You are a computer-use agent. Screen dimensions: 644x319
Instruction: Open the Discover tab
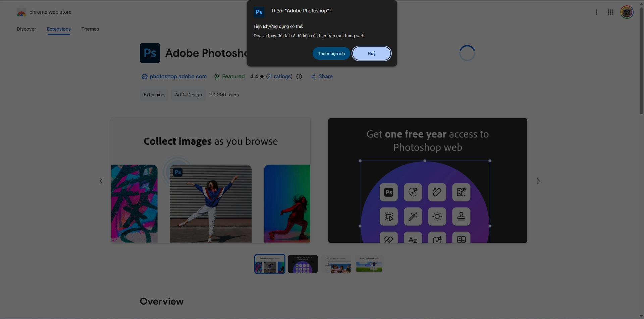[x=27, y=29]
